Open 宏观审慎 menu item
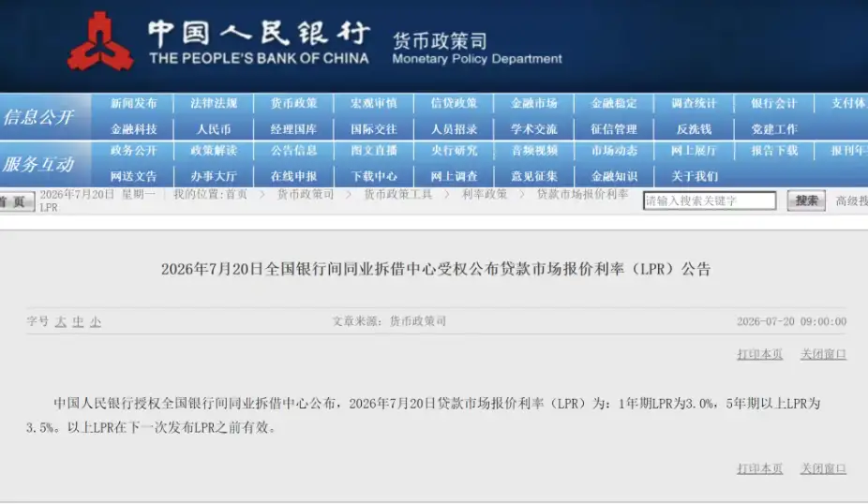This screenshot has width=868, height=504. tap(374, 103)
